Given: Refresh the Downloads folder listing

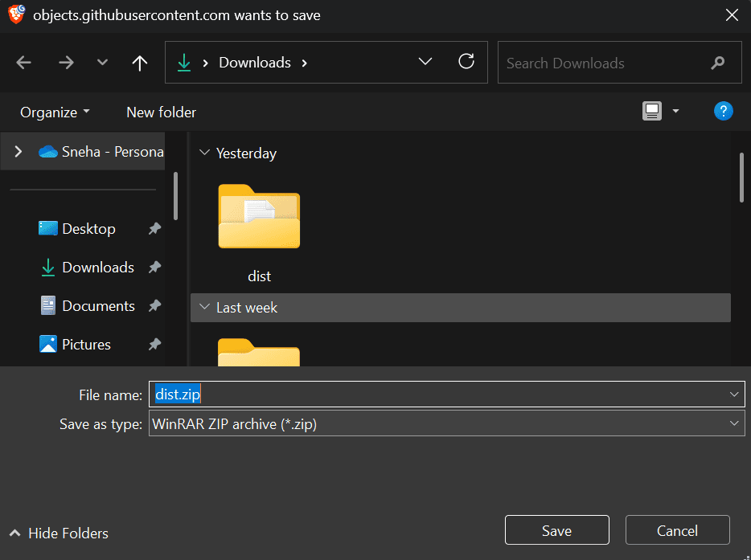Looking at the screenshot, I should tap(466, 61).
